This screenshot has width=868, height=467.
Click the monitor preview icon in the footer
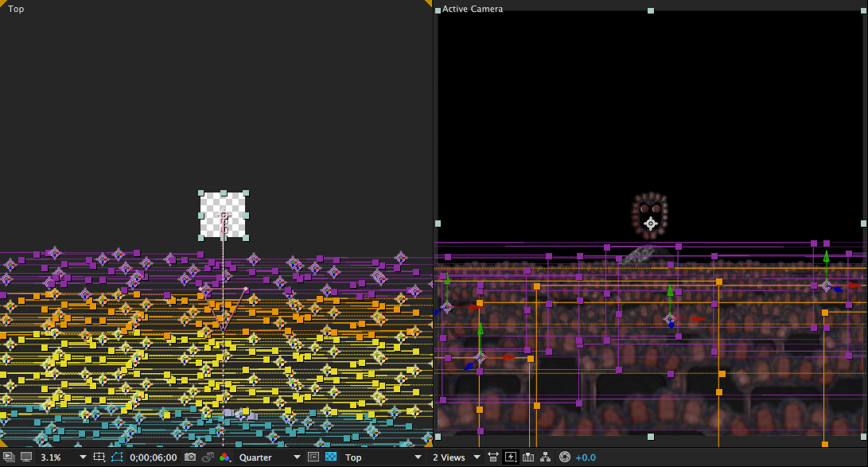point(26,457)
